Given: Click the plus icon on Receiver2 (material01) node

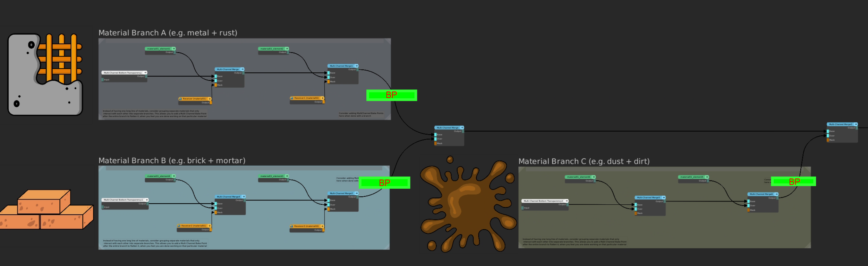Looking at the screenshot, I should (210, 226).
